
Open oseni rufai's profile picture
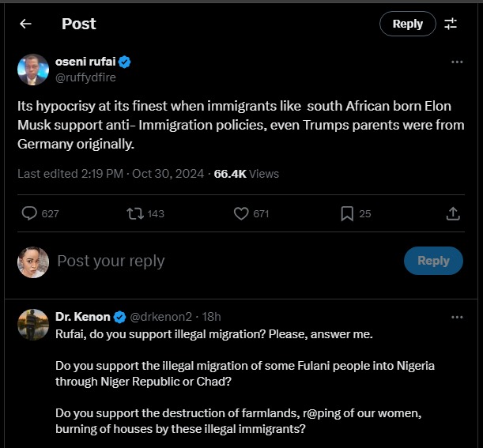33,70
